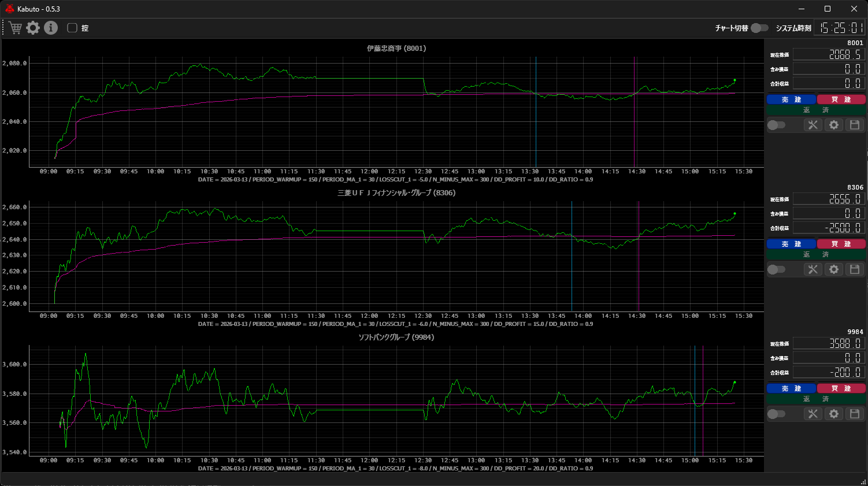The height and width of the screenshot is (486, 868).
Task: Click the save disk icon for 8001
Action: pos(855,125)
